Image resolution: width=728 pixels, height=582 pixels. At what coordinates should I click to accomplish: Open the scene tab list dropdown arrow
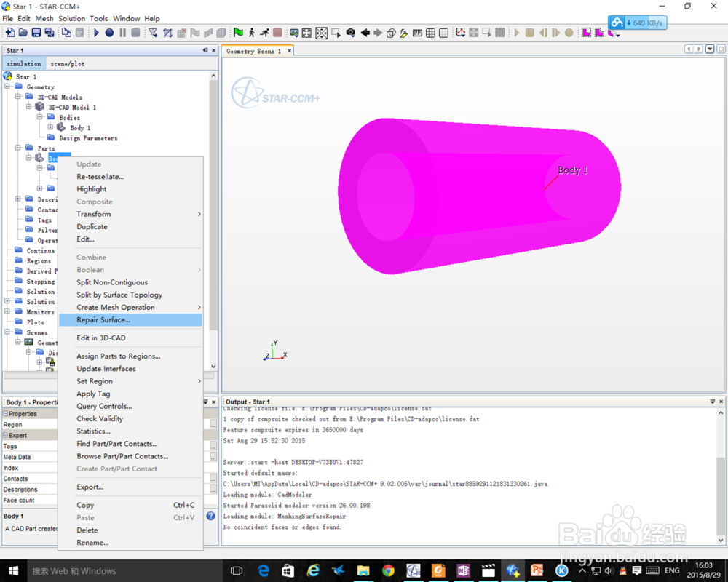pyautogui.click(x=710, y=49)
